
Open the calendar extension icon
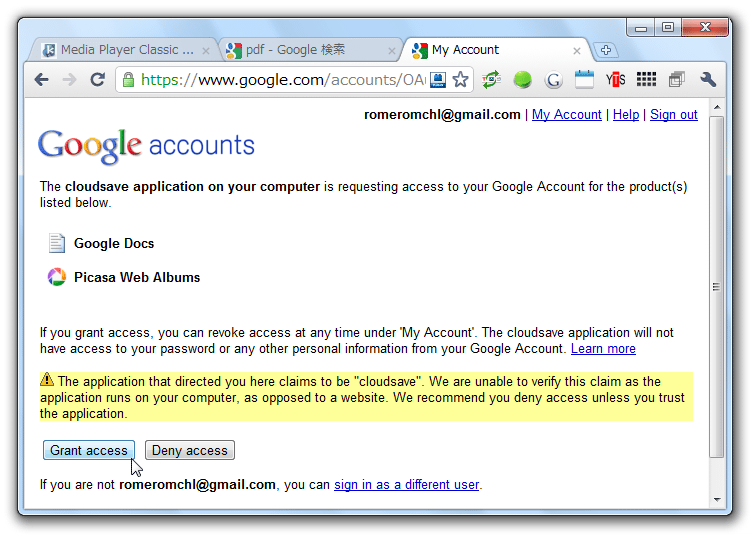click(x=584, y=79)
